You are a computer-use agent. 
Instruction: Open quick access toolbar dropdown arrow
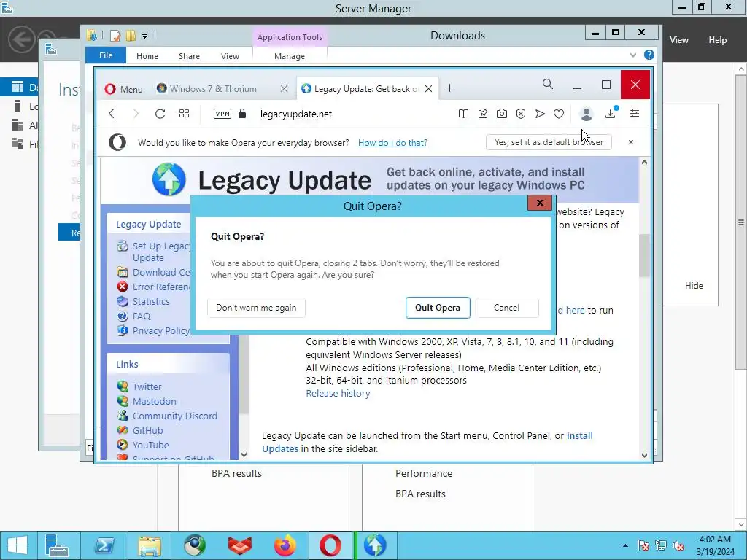click(x=145, y=36)
